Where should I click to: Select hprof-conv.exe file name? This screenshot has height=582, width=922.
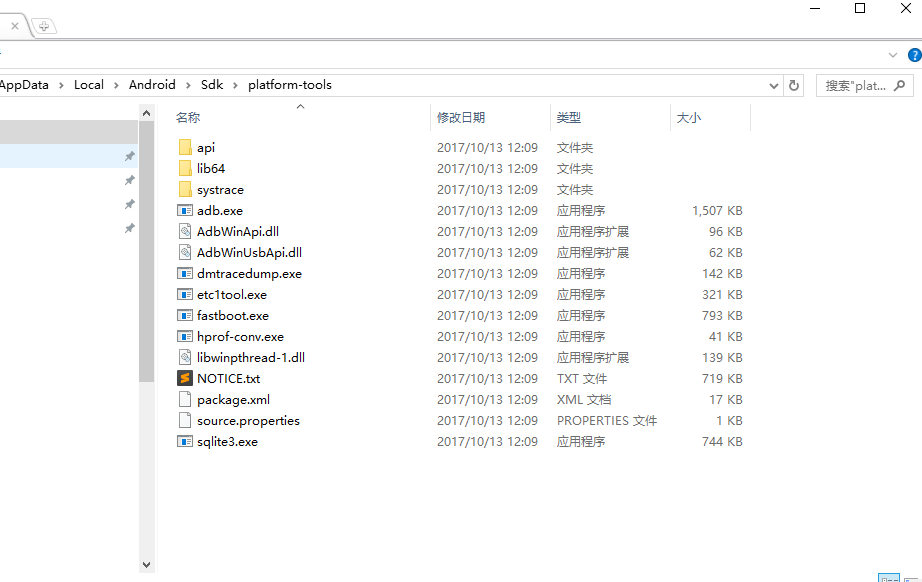coord(240,337)
